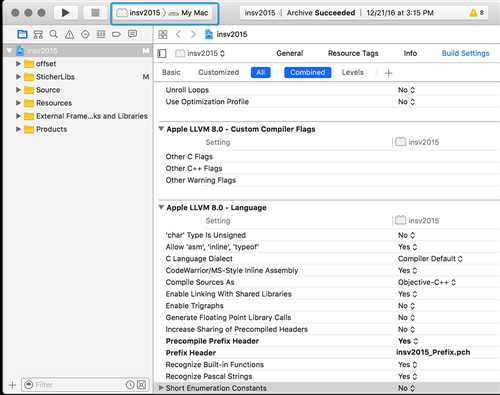Switch to the Resource Tags tab
This screenshot has height=395, width=500.
click(x=353, y=53)
